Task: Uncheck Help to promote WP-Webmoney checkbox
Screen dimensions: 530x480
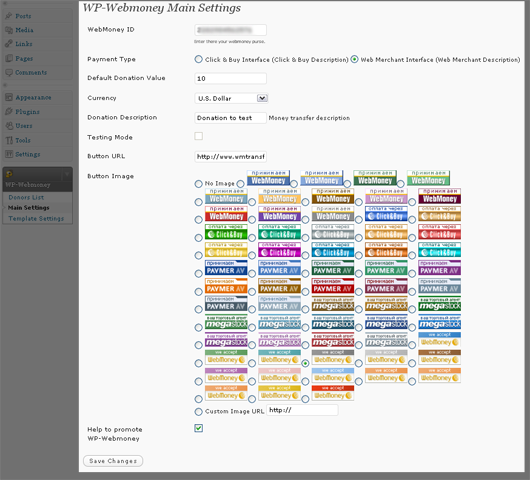Action: coord(199,428)
